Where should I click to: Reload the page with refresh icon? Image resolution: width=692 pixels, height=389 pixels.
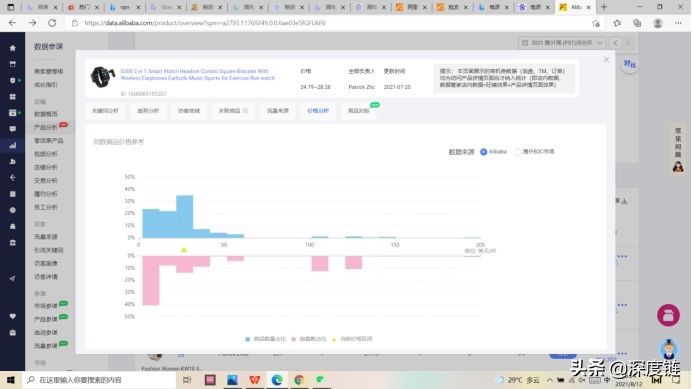click(x=52, y=23)
